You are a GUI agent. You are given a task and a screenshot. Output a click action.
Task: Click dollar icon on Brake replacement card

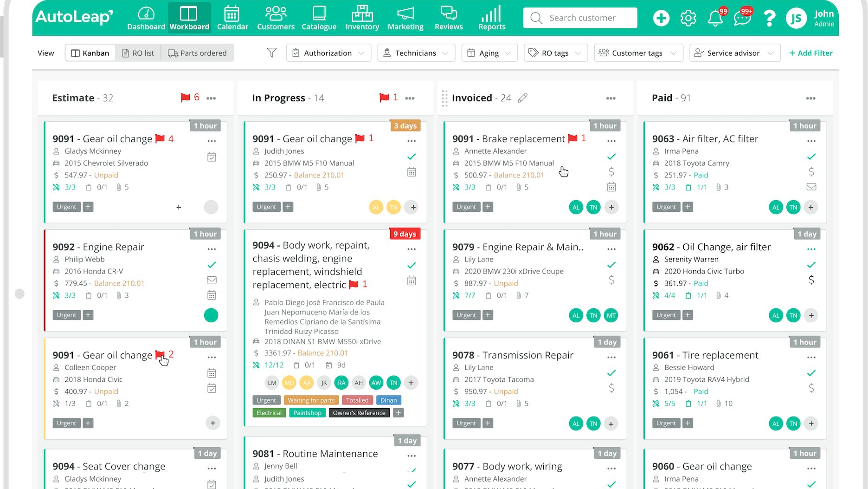pyautogui.click(x=611, y=172)
